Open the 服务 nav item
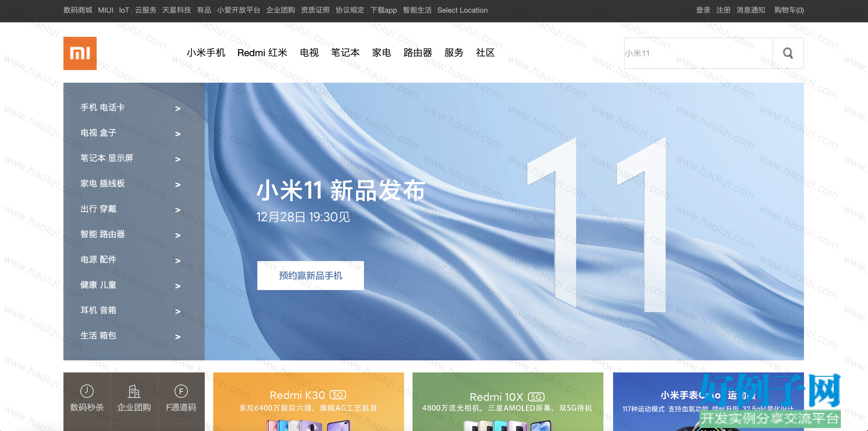This screenshot has height=431, width=868. pos(454,53)
